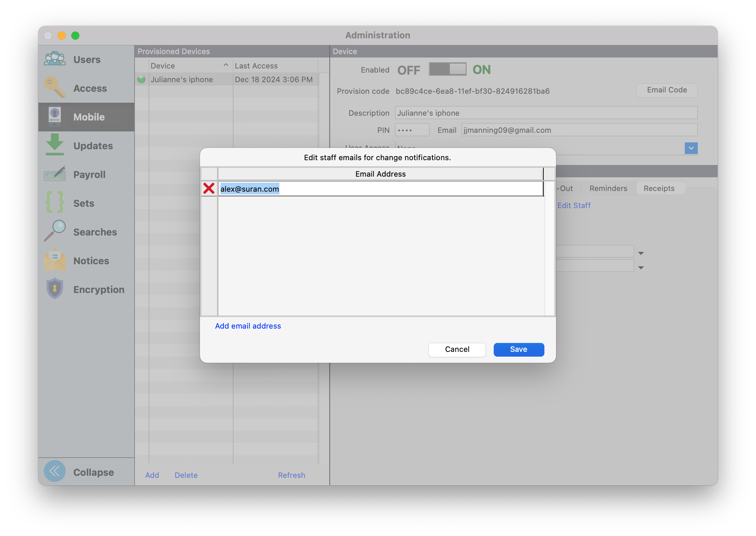Open Searches via the magnifying glass icon

click(55, 231)
